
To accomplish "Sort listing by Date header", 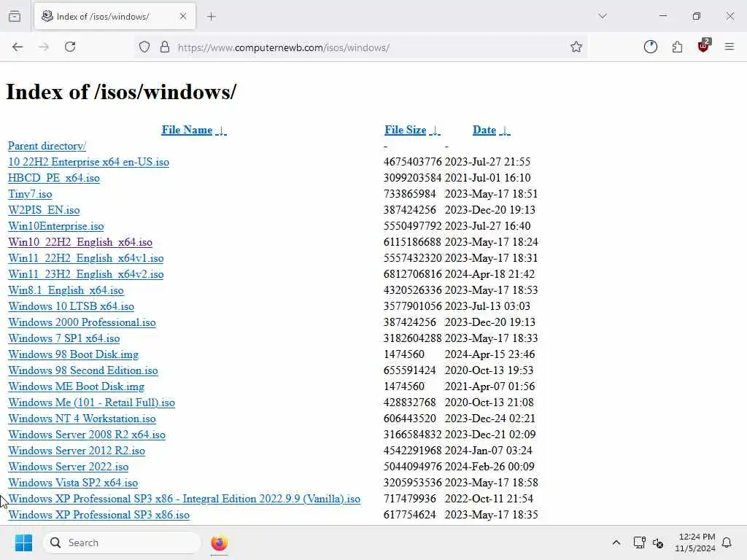I will 484,130.
